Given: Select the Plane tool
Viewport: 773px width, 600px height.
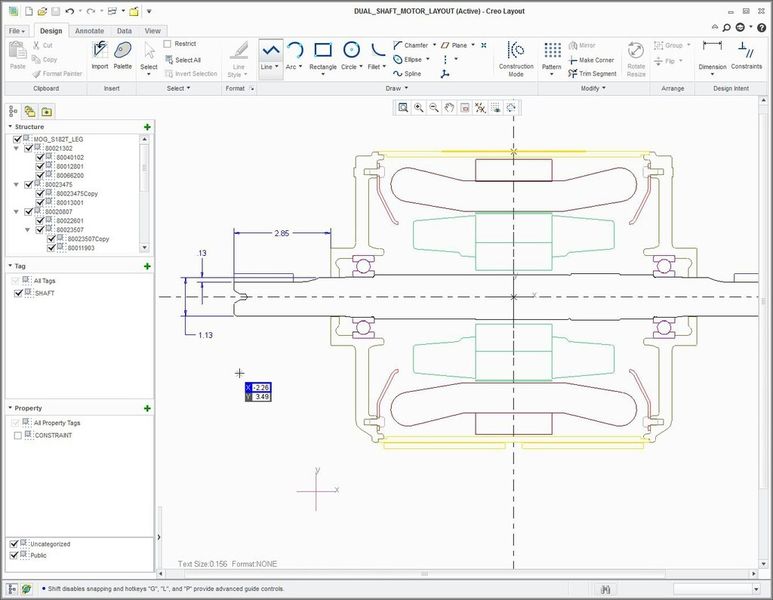Looking at the screenshot, I should pos(454,45).
